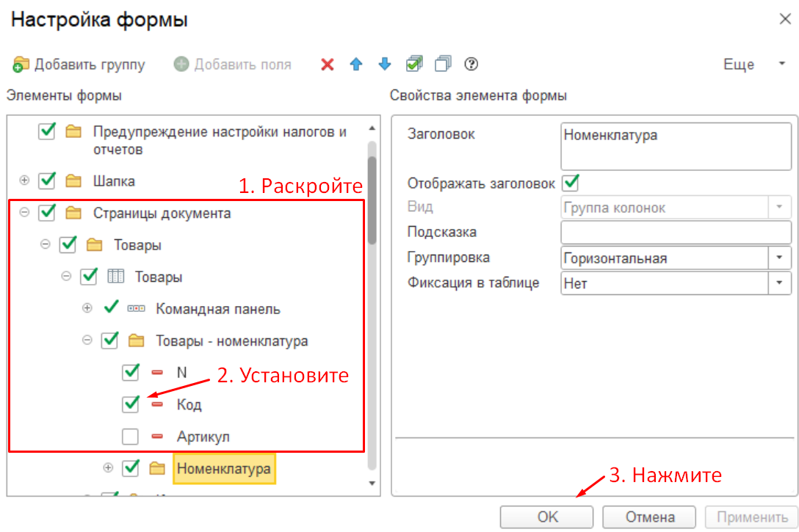Click the Отмена button

click(649, 517)
